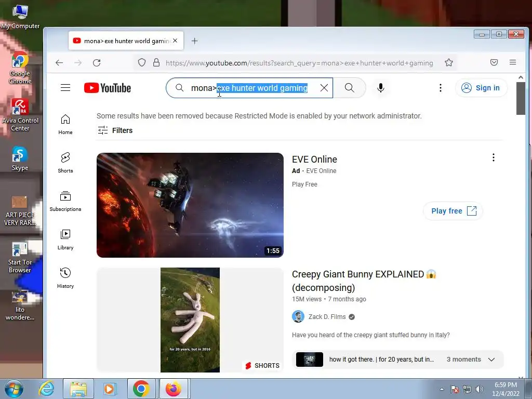532x399 pixels.
Task: Open Shorts in the YouTube sidebar
Action: point(65,163)
